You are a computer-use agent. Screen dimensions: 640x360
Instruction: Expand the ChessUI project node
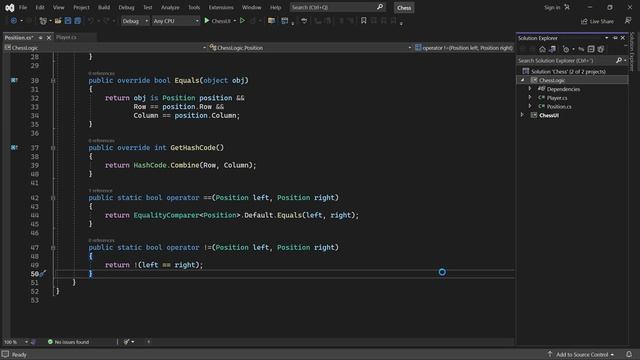coord(522,115)
